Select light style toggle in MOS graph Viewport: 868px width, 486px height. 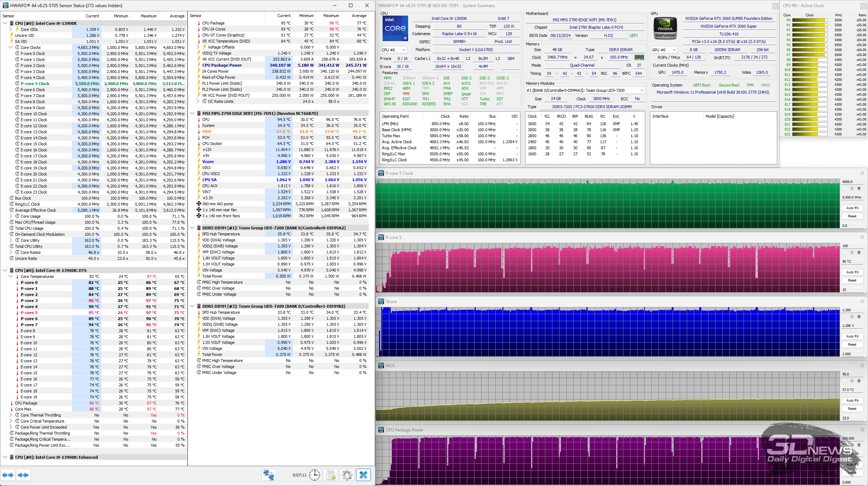845,381
